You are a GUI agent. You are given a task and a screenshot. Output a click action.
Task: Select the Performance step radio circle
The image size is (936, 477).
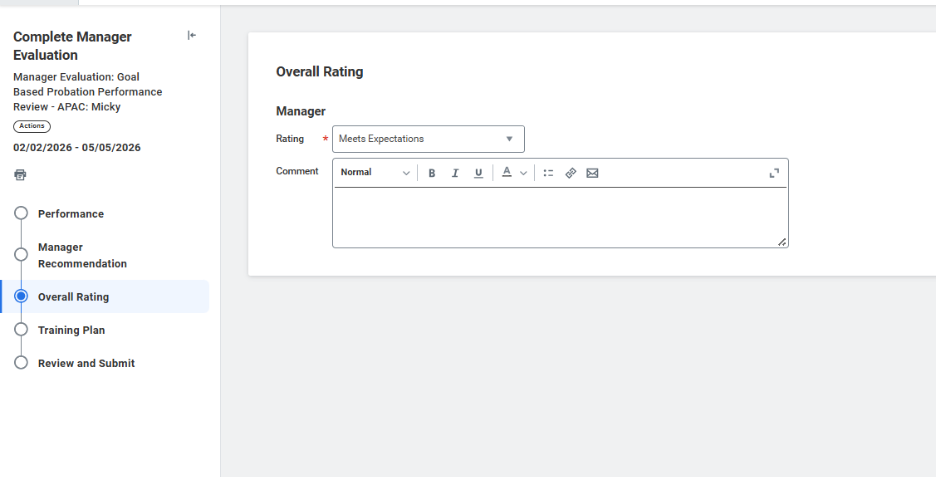click(21, 214)
